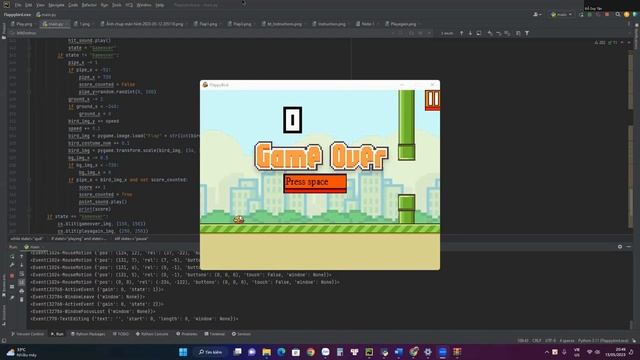Click the pause button in the FlappyBird game
The height and width of the screenshot is (360, 640).
tap(432, 100)
